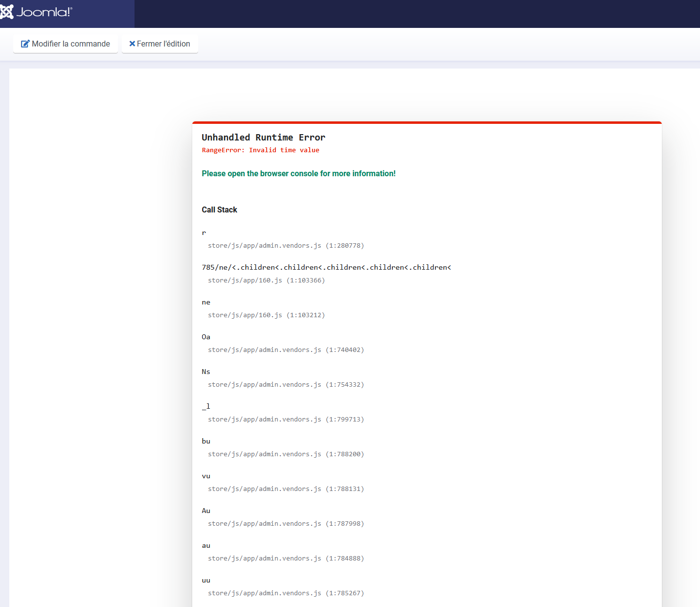Select the Unhandled Runtime Error heading

pyautogui.click(x=263, y=138)
